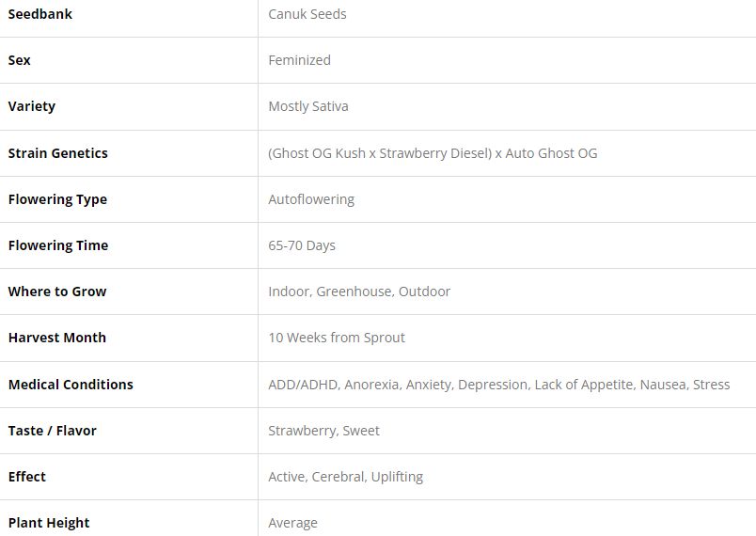Click the Medical Conditions label
The width and height of the screenshot is (756, 536).
(71, 385)
